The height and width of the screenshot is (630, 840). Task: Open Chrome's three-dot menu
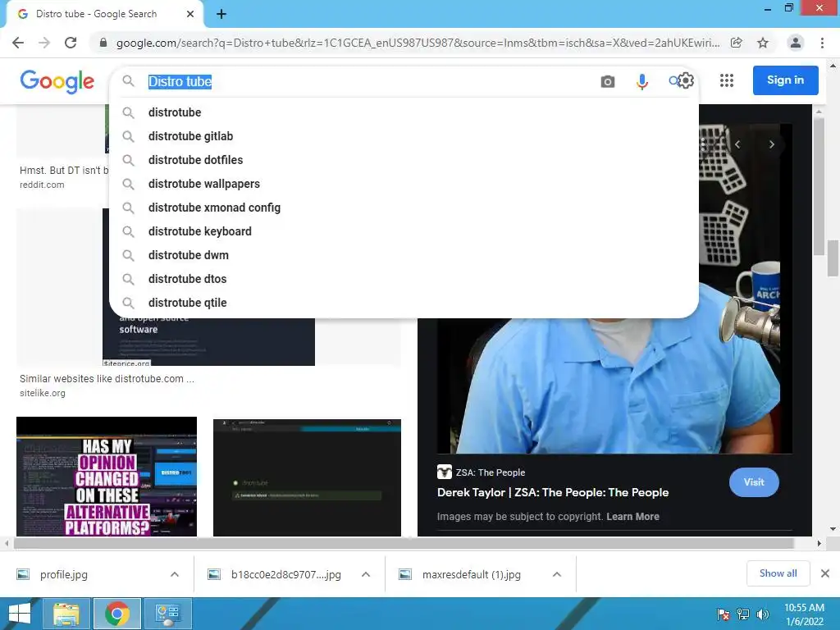822,43
